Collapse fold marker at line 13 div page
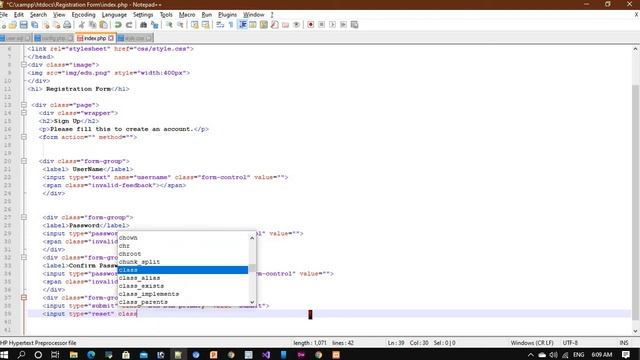This screenshot has height=360, width=640. pos(24,105)
